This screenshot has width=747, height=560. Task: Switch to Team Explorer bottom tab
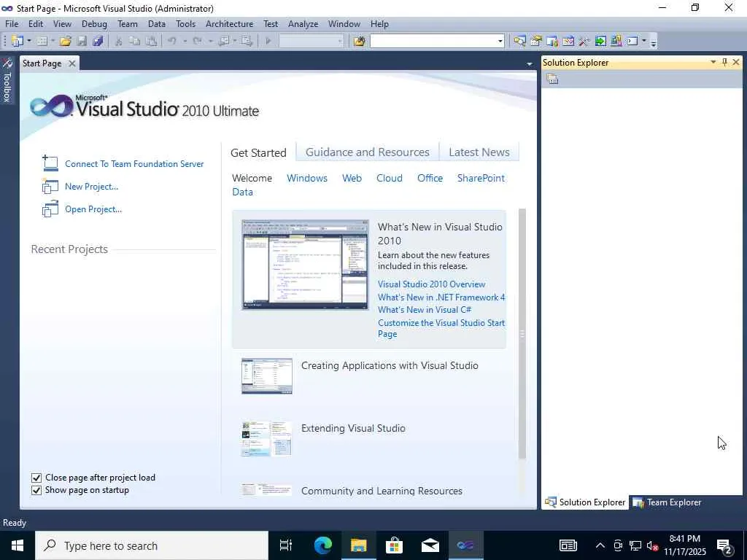click(x=667, y=502)
